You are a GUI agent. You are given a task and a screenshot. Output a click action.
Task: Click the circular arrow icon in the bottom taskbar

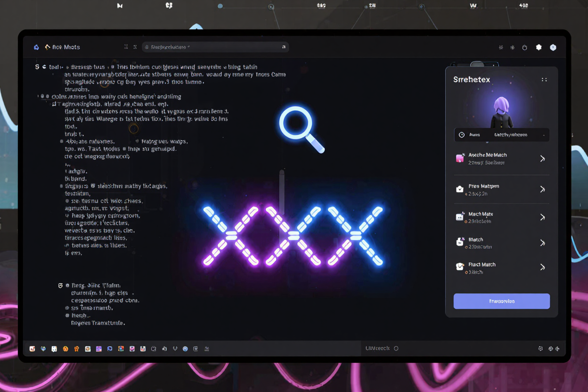point(154,349)
